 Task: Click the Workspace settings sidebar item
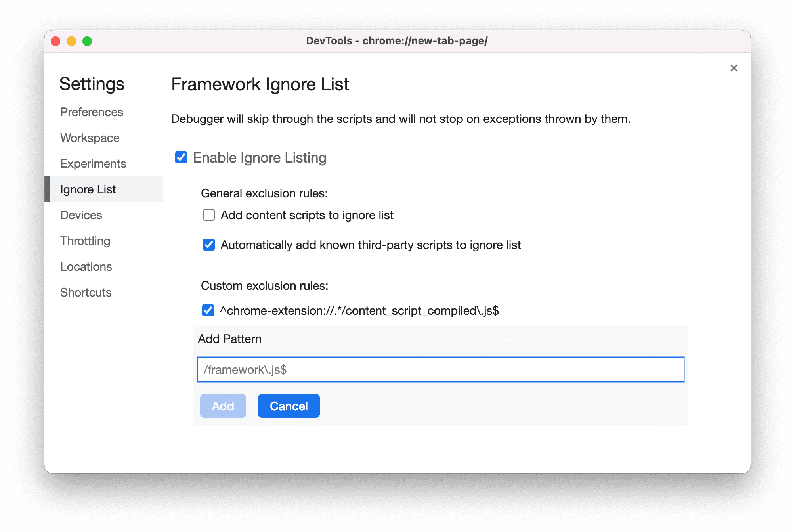click(90, 138)
